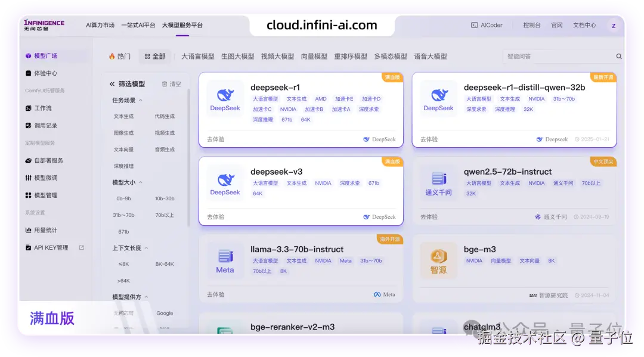Switch to 重排序模型 category tab
The width and height of the screenshot is (644, 357).
[x=351, y=56]
